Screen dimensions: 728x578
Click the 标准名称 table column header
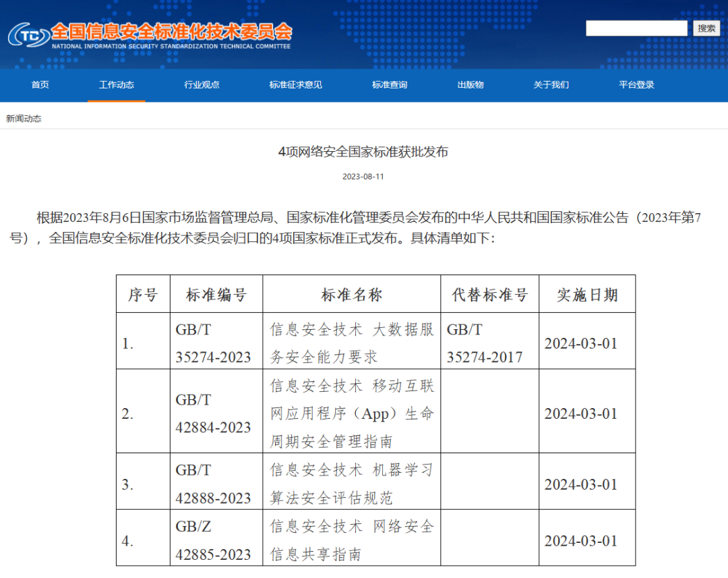pos(351,295)
